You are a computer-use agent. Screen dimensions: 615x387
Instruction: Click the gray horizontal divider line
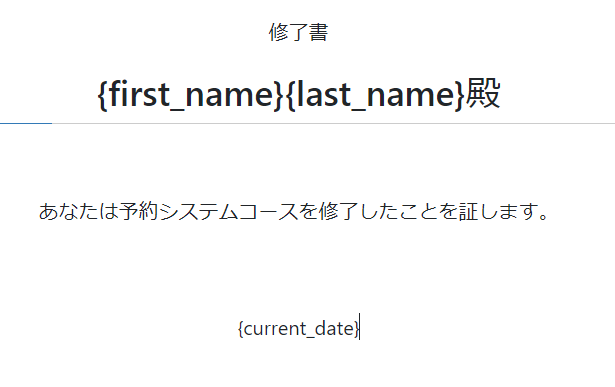tap(333, 124)
